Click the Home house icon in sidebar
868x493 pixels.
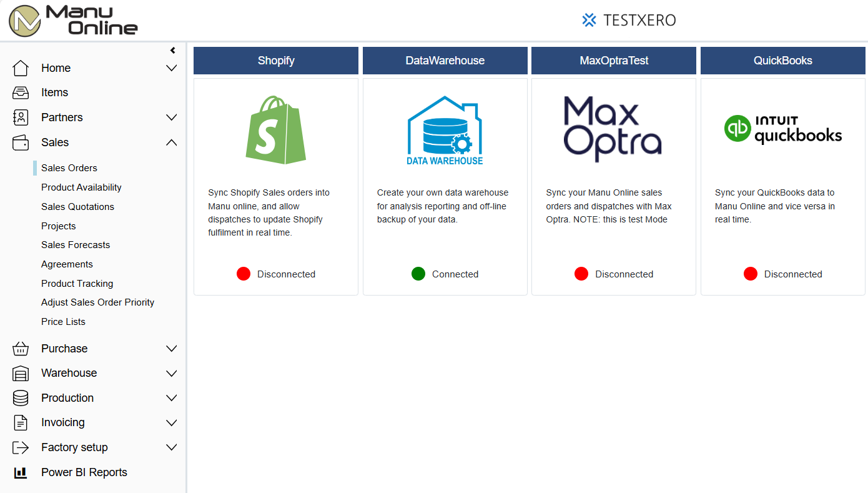(21, 68)
